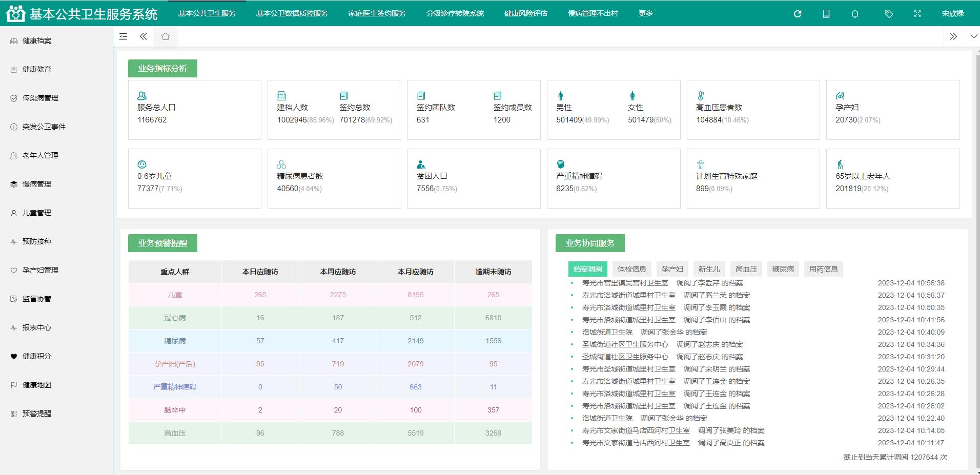Click the system logo icon
This screenshot has width=980, height=475.
pos(15,14)
